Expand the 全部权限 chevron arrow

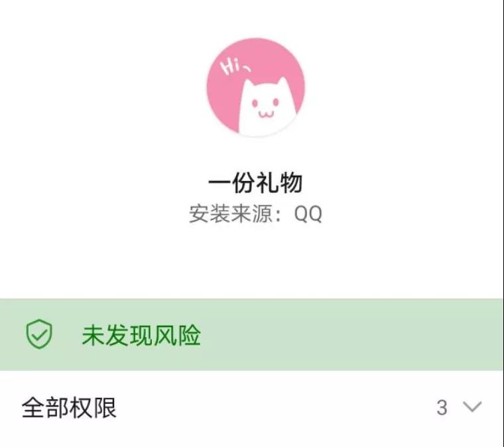click(x=472, y=407)
